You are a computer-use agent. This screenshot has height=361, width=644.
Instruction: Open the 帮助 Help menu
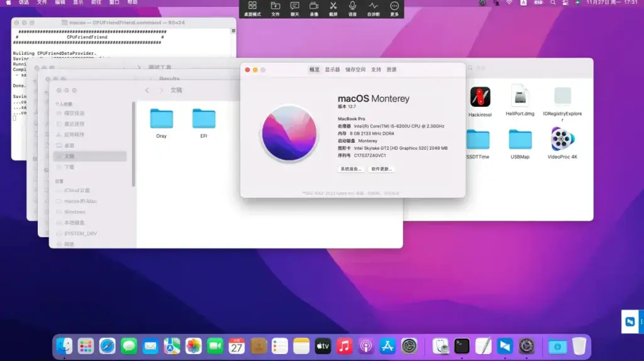132,3
